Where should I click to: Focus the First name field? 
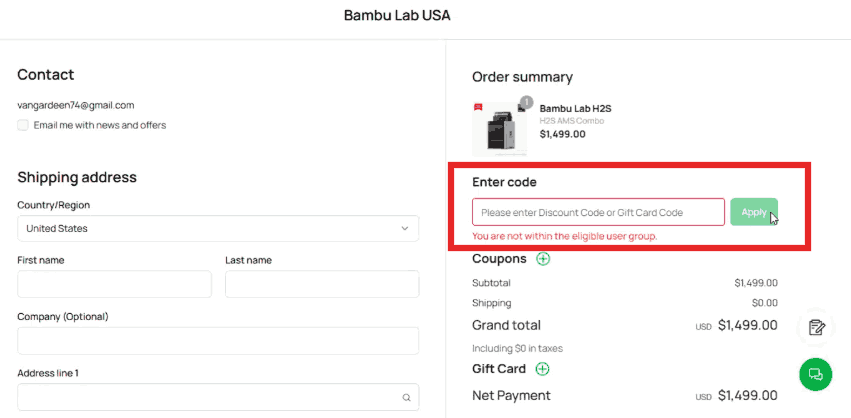click(114, 284)
